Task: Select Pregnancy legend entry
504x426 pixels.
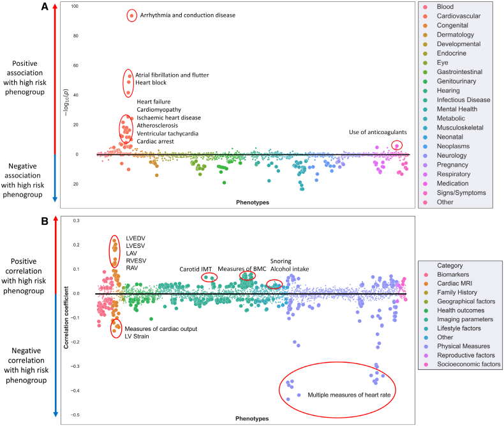Action: (452, 165)
